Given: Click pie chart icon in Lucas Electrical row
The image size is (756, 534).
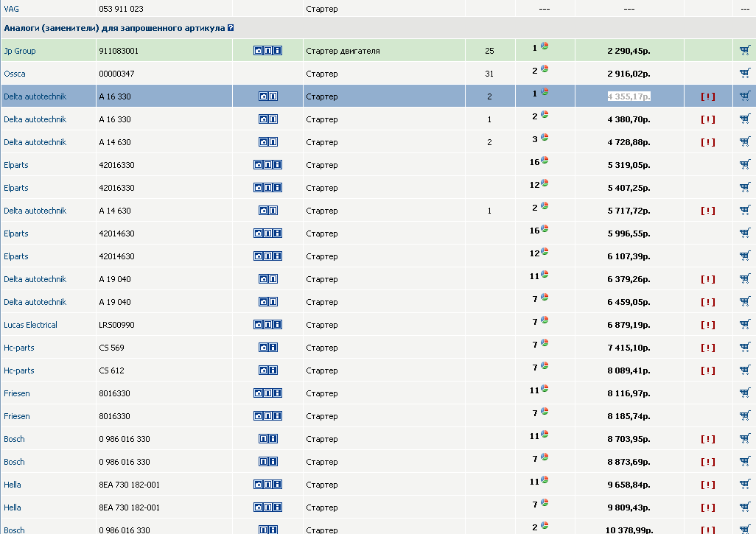Looking at the screenshot, I should [545, 320].
